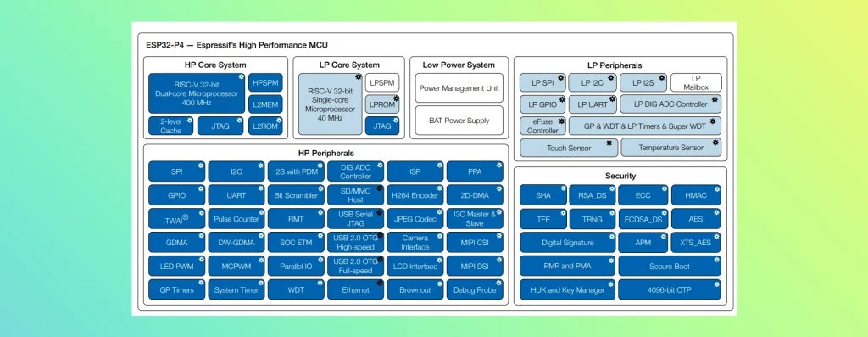Image resolution: width=868 pixels, height=337 pixels.
Task: Click the MIPI CSI block
Action: pyautogui.click(x=475, y=242)
